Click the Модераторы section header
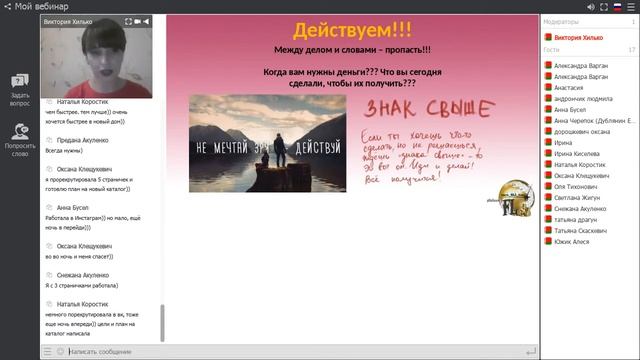This screenshot has height=360, width=640. coord(561,22)
